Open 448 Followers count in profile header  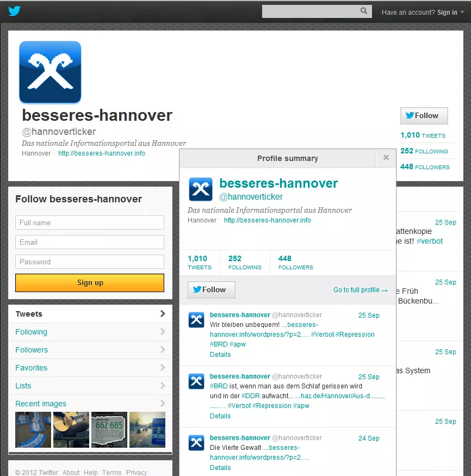(x=425, y=166)
